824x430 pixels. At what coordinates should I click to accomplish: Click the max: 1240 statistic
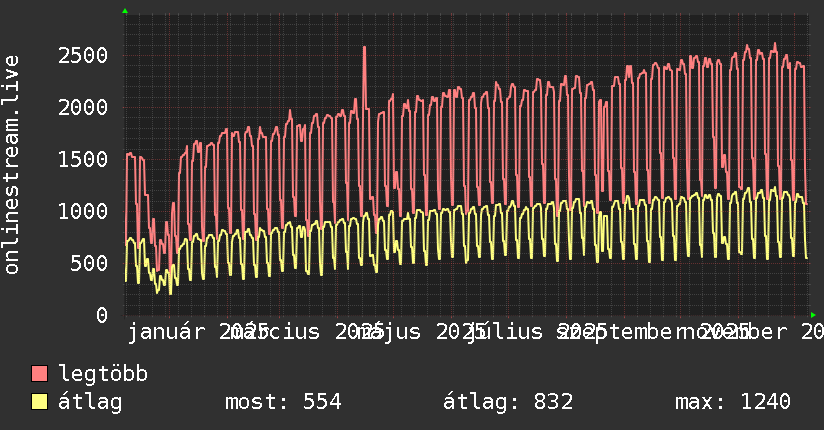[x=733, y=402]
